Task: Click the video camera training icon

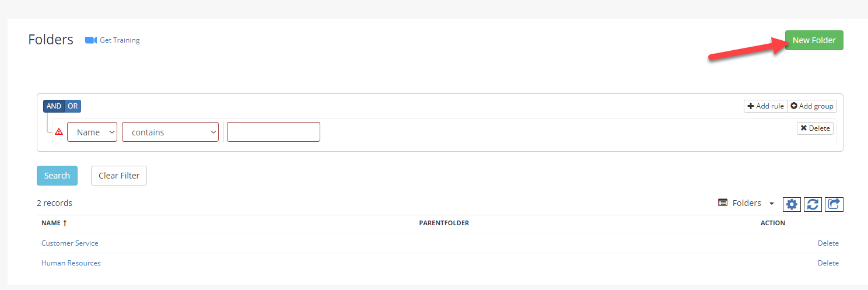Action: (x=90, y=40)
